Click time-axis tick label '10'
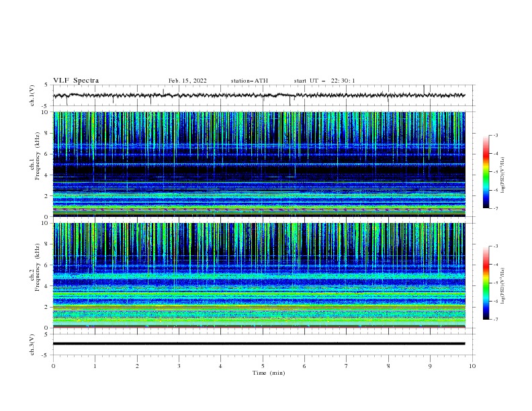This screenshot has height=411, width=532. point(472,366)
